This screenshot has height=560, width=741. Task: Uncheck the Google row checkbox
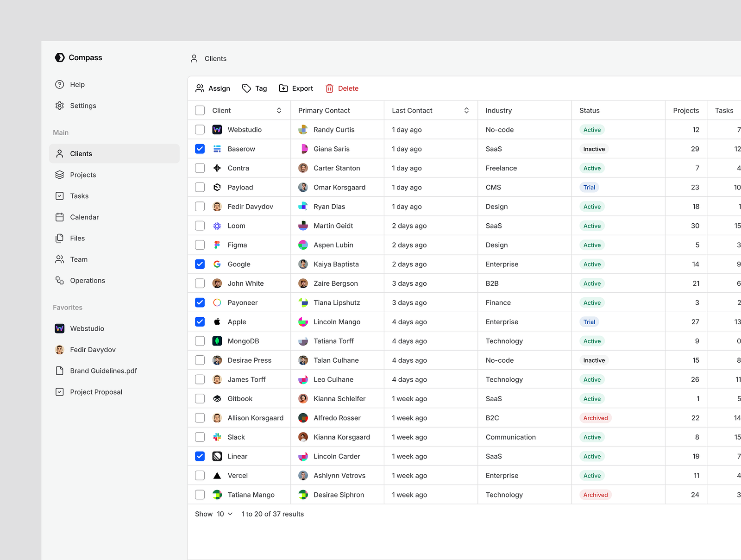(x=200, y=264)
